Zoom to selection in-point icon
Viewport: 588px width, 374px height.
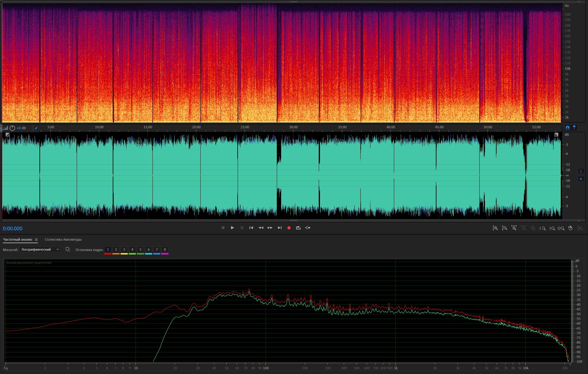click(543, 228)
